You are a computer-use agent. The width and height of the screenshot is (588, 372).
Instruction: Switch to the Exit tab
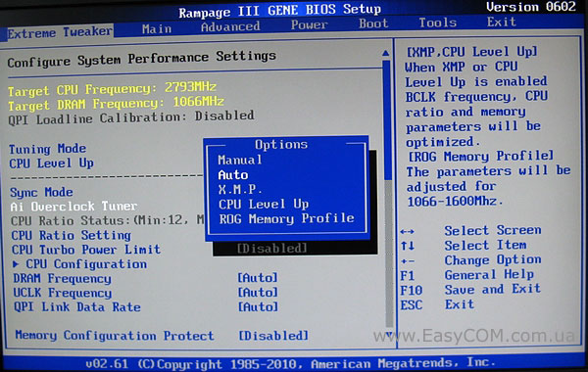(x=502, y=23)
